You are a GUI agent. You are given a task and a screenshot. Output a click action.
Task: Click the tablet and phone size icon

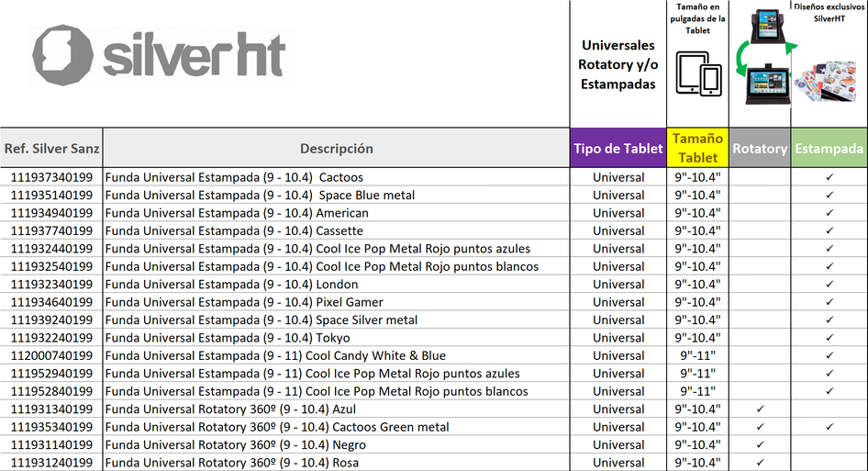(698, 73)
